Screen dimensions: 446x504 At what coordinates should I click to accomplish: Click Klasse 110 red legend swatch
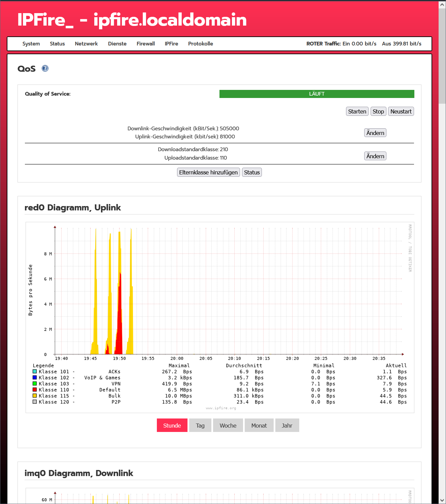pyautogui.click(x=35, y=390)
